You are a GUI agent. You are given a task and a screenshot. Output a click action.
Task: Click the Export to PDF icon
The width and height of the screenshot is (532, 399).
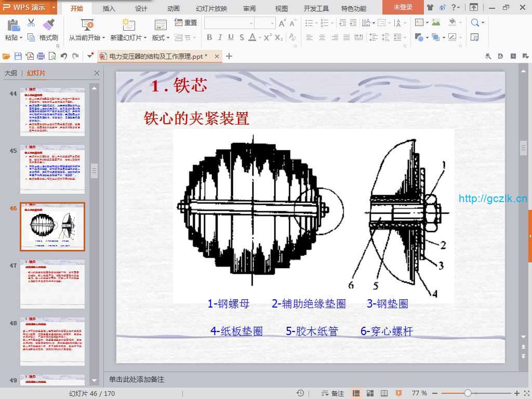[30, 56]
